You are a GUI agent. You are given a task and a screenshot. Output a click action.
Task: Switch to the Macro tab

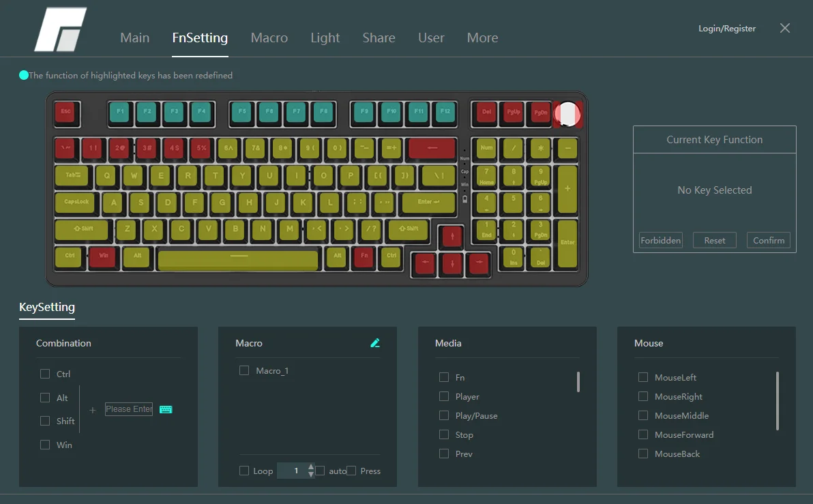269,38
